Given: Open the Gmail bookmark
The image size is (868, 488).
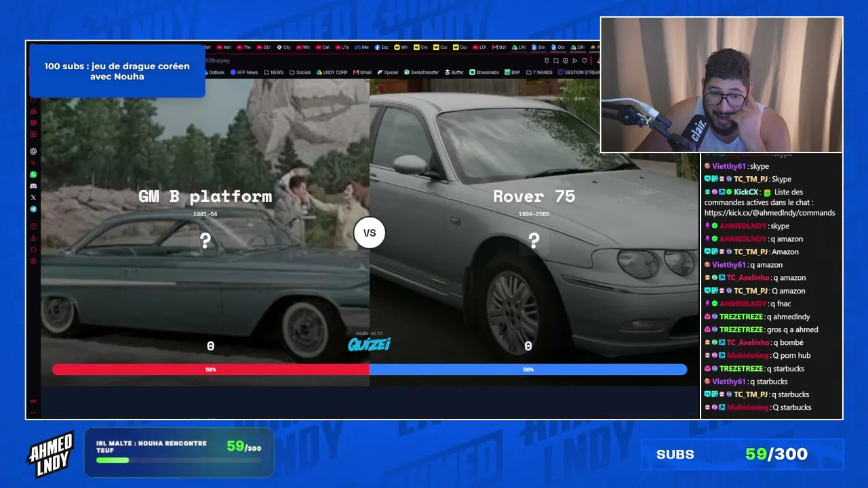Looking at the screenshot, I should click(362, 72).
